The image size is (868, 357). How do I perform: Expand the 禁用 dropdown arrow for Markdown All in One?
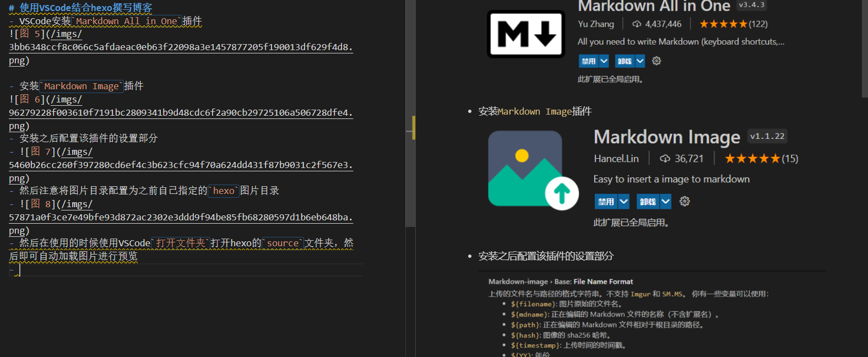point(604,61)
